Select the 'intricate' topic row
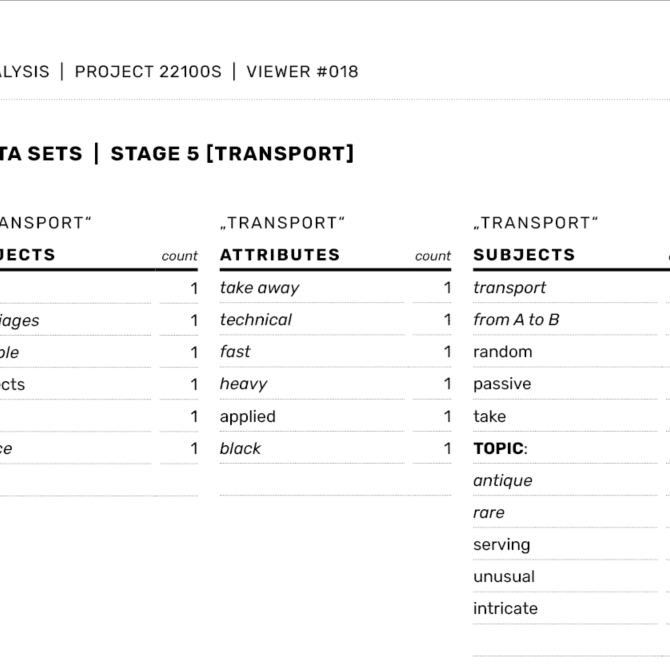This screenshot has height=670, width=670. tap(505, 608)
